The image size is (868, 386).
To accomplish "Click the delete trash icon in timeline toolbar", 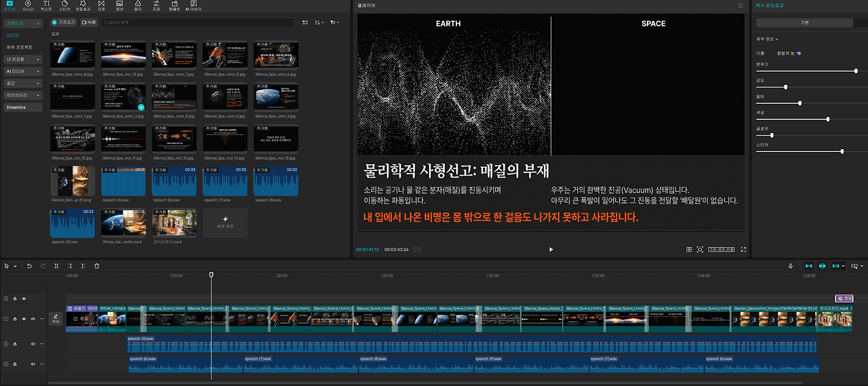I will [97, 266].
